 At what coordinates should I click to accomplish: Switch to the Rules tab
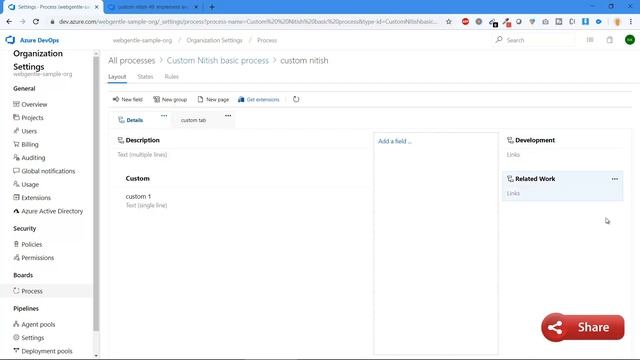(171, 77)
